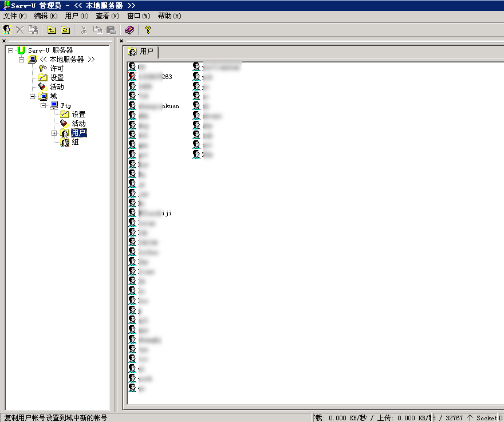The width and height of the screenshot is (504, 422).
Task: Open the purple help book icon
Action: tap(129, 30)
